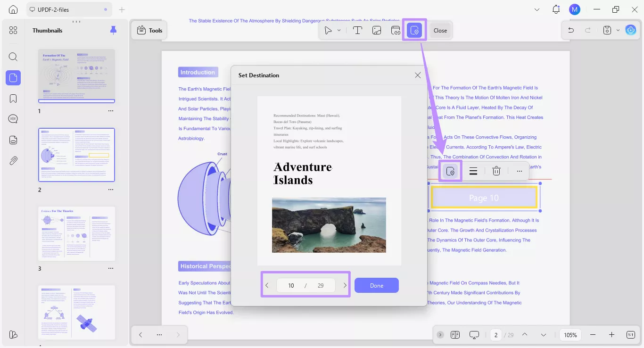Screen dimensions: 644x348
Task: Open the Search panel in the sidebar
Action: point(13,57)
